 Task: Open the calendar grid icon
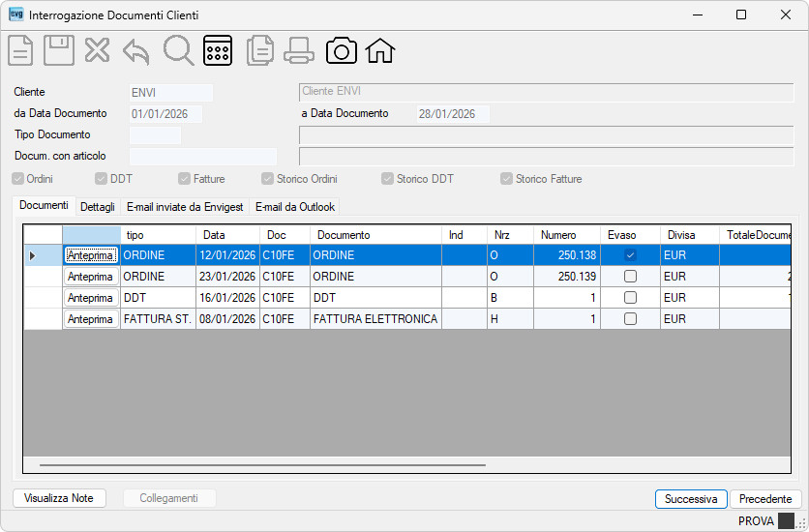pyautogui.click(x=218, y=50)
